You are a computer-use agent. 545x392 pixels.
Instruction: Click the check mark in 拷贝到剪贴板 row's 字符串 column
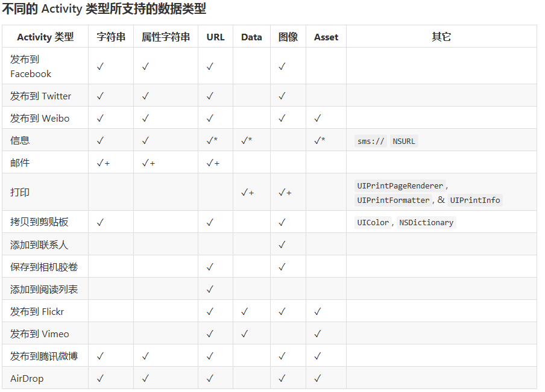pyautogui.click(x=100, y=222)
